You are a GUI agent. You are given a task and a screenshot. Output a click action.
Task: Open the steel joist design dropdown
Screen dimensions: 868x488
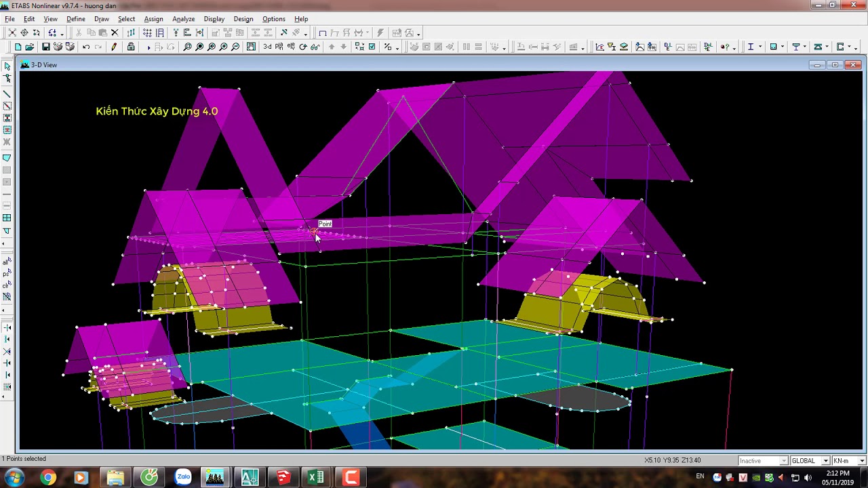827,47
